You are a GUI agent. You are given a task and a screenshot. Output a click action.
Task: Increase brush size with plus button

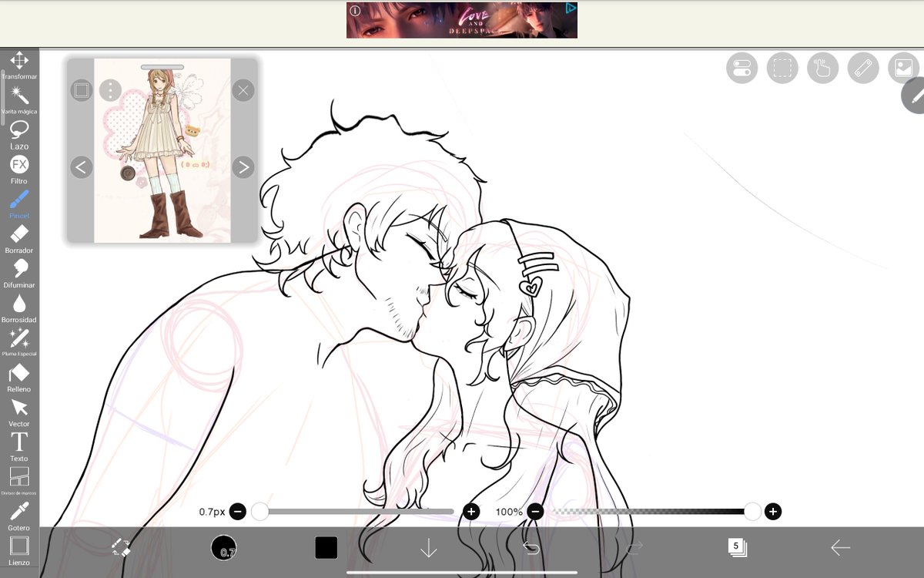pyautogui.click(x=472, y=512)
